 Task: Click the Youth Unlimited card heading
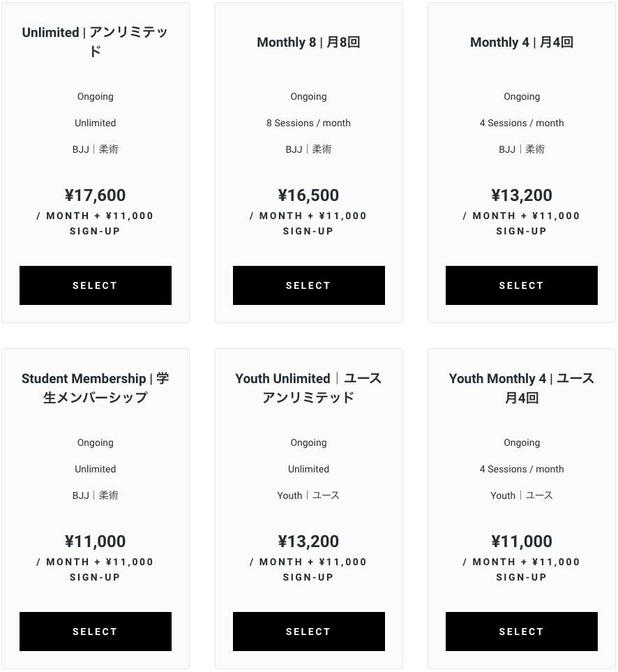pyautogui.click(x=308, y=388)
